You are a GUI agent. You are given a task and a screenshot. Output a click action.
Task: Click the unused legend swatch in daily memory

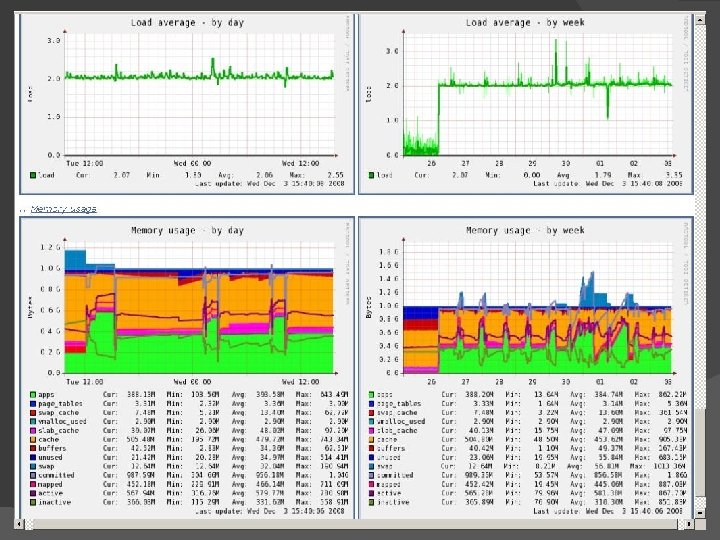(x=33, y=457)
